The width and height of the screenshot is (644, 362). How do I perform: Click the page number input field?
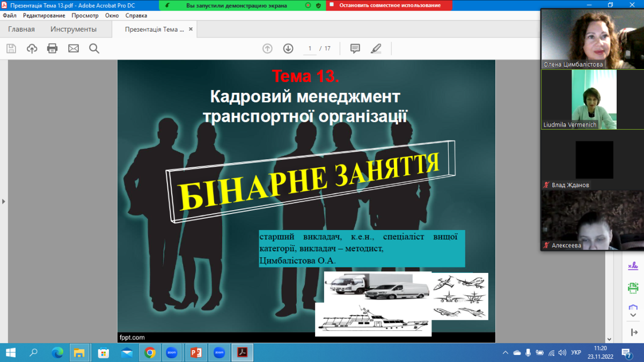(310, 49)
